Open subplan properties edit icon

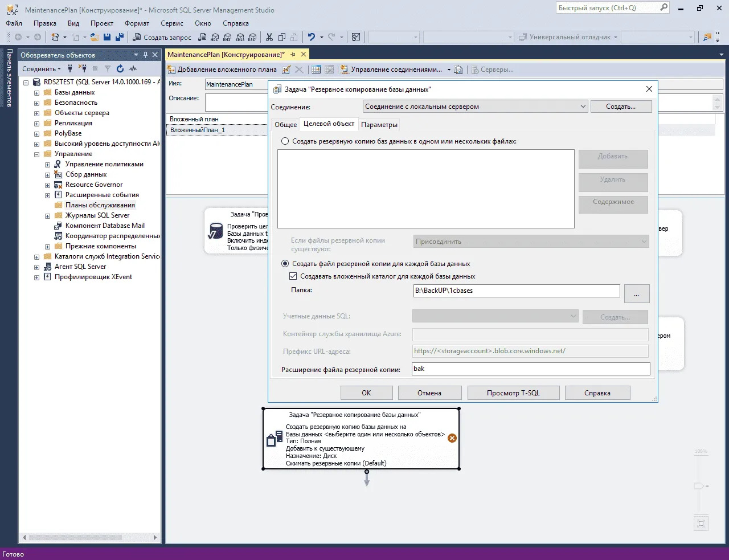[286, 70]
